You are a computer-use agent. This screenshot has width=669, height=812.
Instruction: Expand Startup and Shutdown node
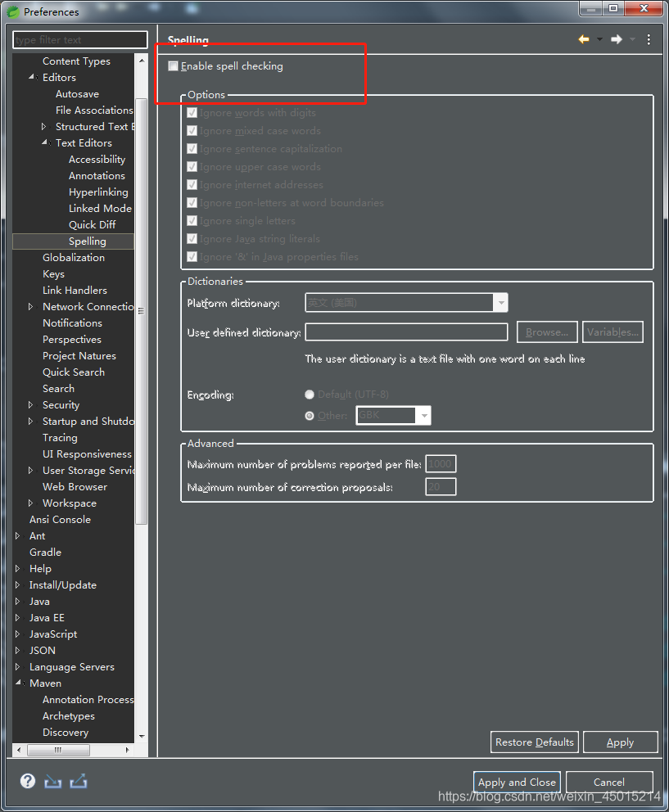30,421
